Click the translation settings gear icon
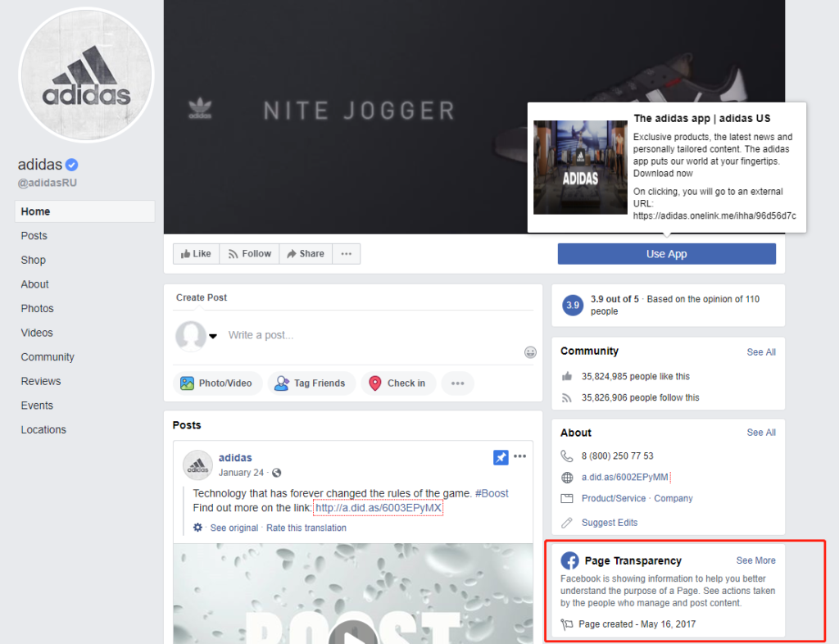Screen dimensions: 839x644 pyautogui.click(x=198, y=528)
